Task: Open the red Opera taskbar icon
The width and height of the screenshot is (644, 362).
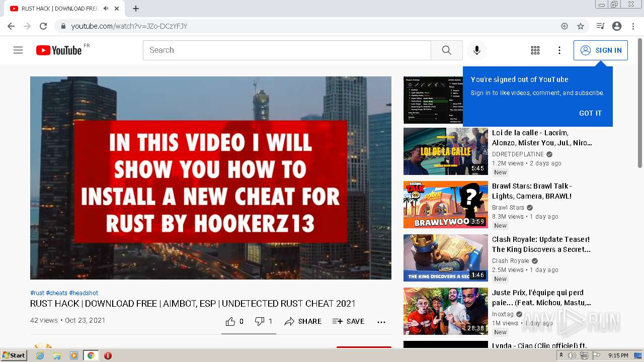Action: pos(108,355)
